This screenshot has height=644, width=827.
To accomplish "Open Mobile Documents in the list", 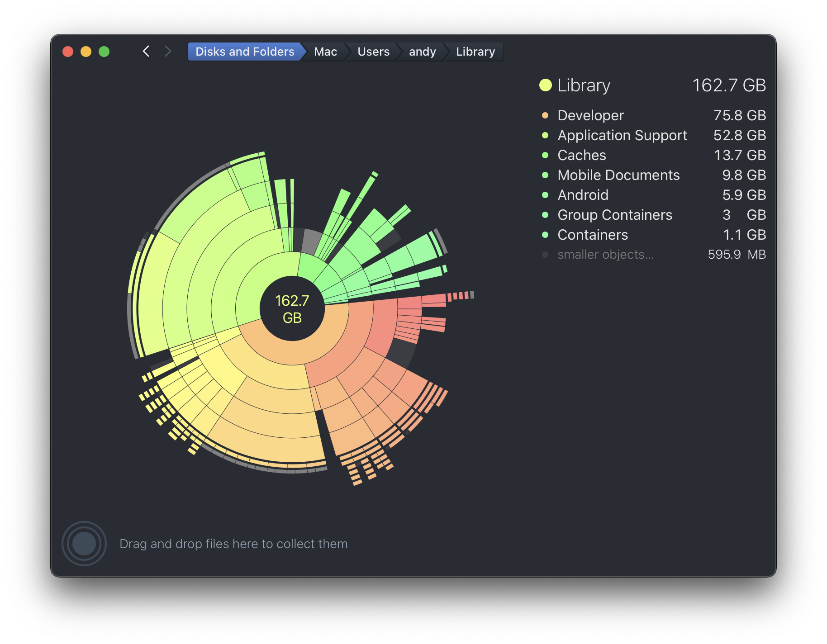I will [618, 175].
